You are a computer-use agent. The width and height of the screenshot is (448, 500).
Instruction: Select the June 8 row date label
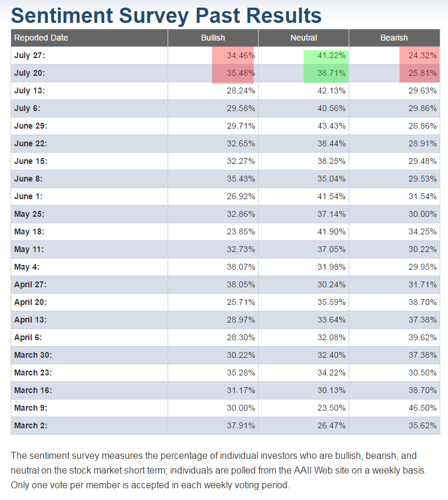click(x=28, y=179)
